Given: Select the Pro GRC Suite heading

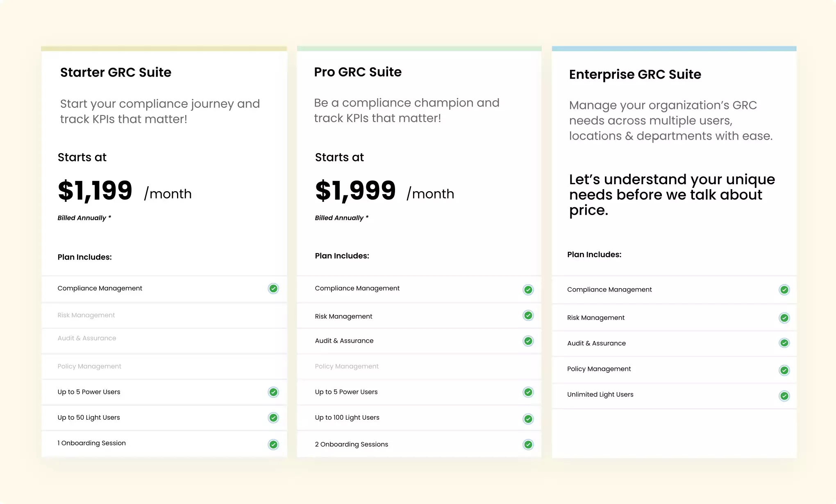Looking at the screenshot, I should [358, 72].
